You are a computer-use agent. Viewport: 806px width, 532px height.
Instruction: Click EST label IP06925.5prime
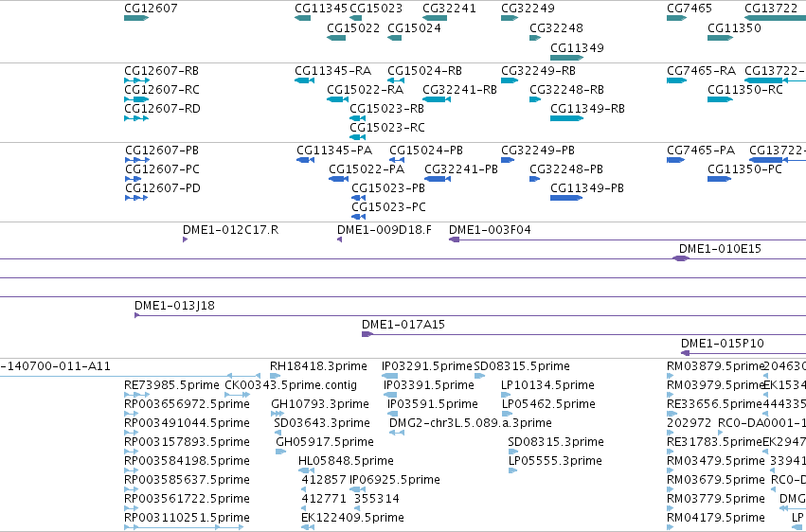click(x=395, y=480)
